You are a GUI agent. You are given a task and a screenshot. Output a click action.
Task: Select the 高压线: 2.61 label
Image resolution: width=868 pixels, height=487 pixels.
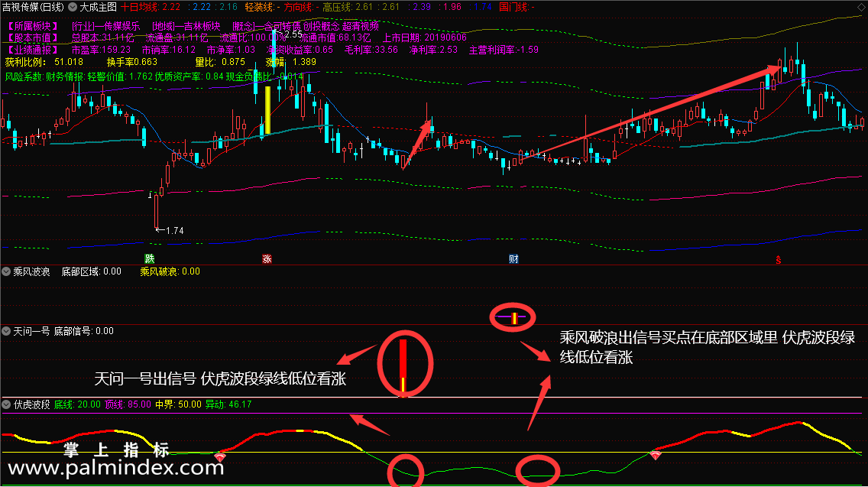[348, 7]
